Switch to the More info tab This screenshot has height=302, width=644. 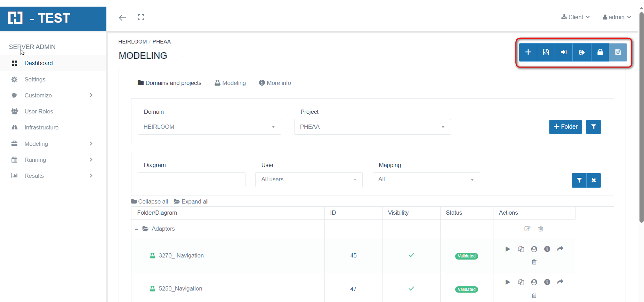pyautogui.click(x=275, y=83)
